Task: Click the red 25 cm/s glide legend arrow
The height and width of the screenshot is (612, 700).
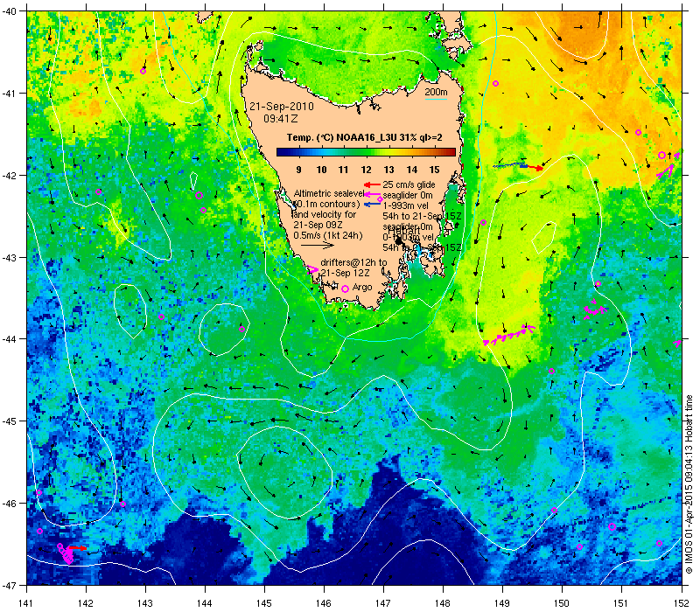Action: click(x=372, y=184)
